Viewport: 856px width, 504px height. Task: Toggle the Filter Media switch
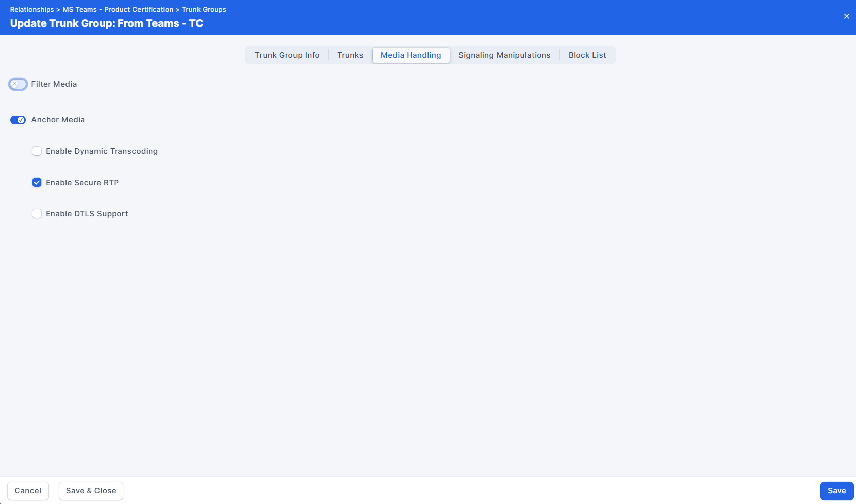click(x=18, y=84)
